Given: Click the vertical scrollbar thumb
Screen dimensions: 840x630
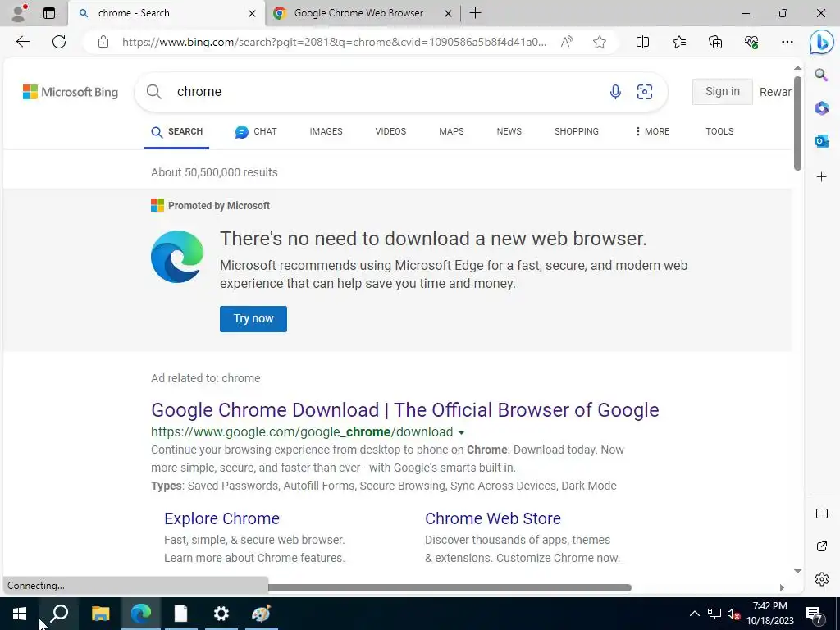Looking at the screenshot, I should click(x=797, y=123).
